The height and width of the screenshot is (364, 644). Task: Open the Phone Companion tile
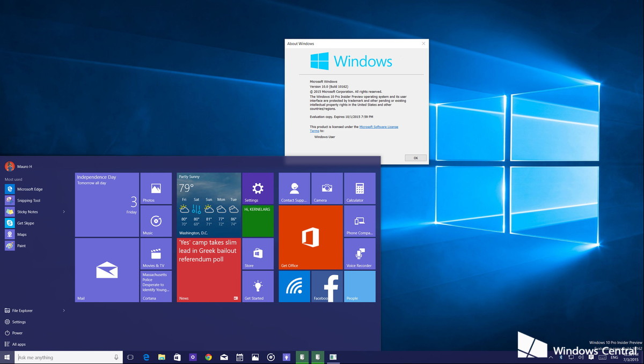(x=360, y=221)
